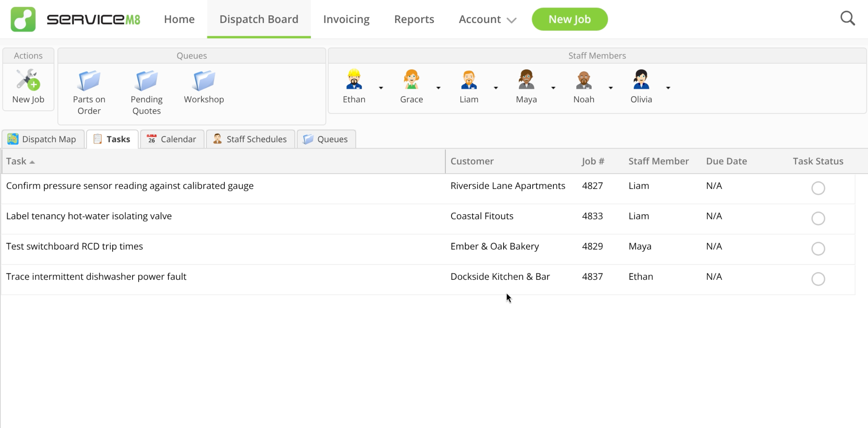868x428 pixels.
Task: Switch to the Tasks tab
Action: click(x=112, y=139)
